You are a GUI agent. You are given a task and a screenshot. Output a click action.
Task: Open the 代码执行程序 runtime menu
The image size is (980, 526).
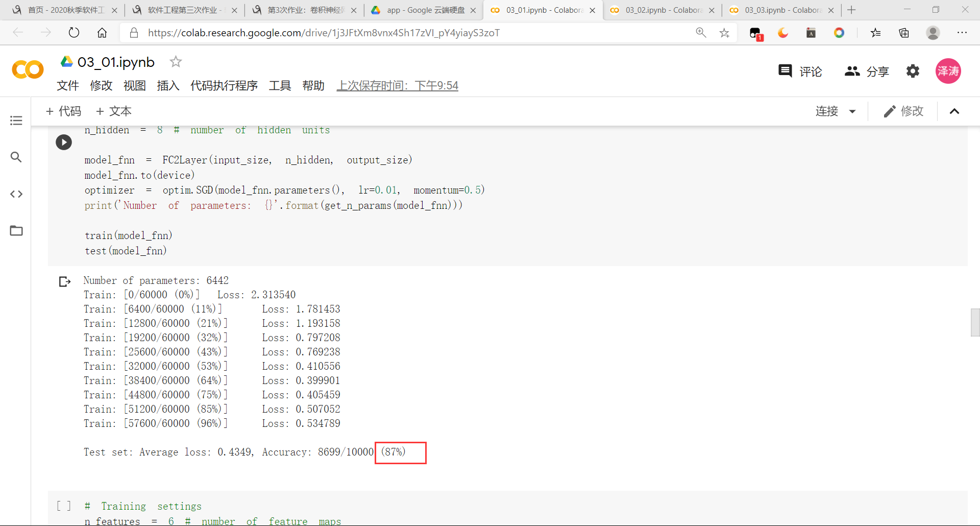[224, 85]
